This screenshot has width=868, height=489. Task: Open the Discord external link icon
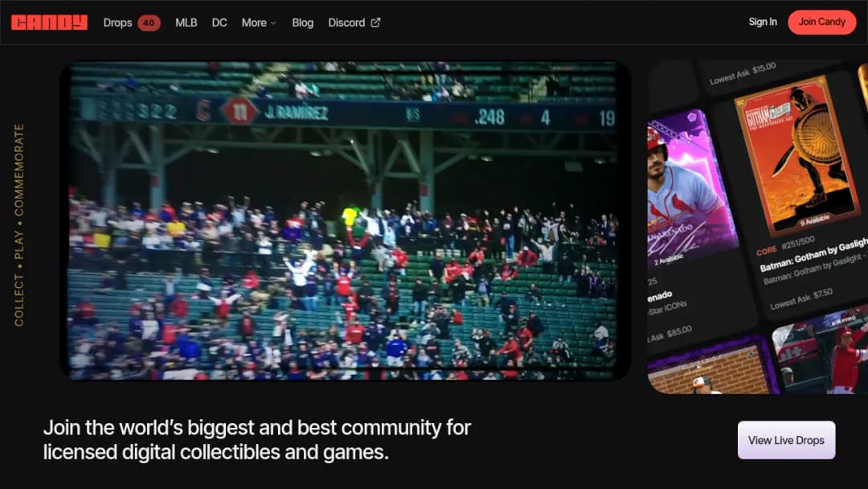tap(376, 23)
